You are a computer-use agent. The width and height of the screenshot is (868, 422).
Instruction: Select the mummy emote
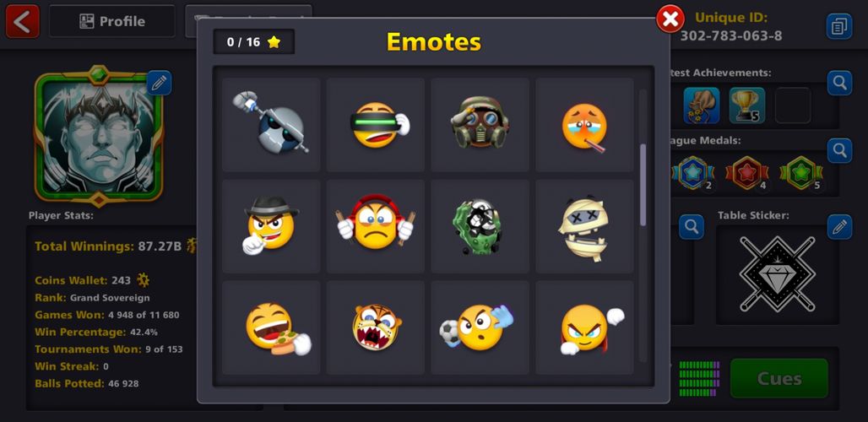click(x=584, y=226)
